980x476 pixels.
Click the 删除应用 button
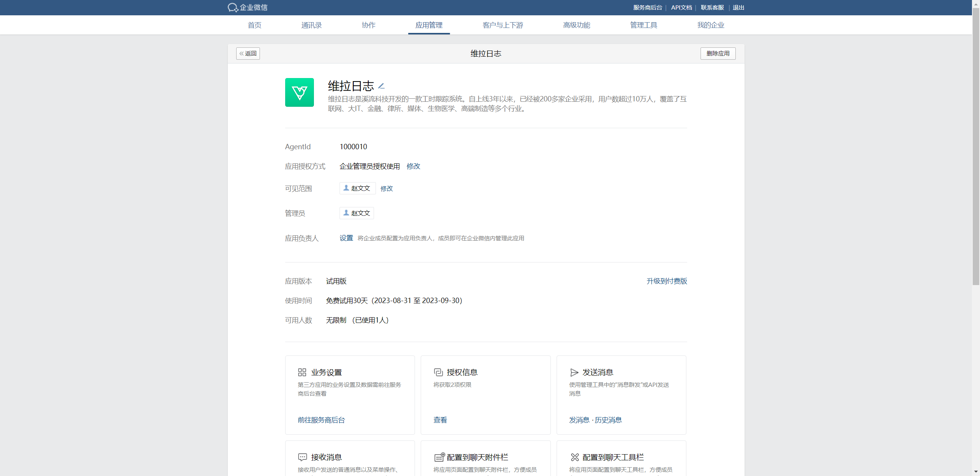click(718, 54)
